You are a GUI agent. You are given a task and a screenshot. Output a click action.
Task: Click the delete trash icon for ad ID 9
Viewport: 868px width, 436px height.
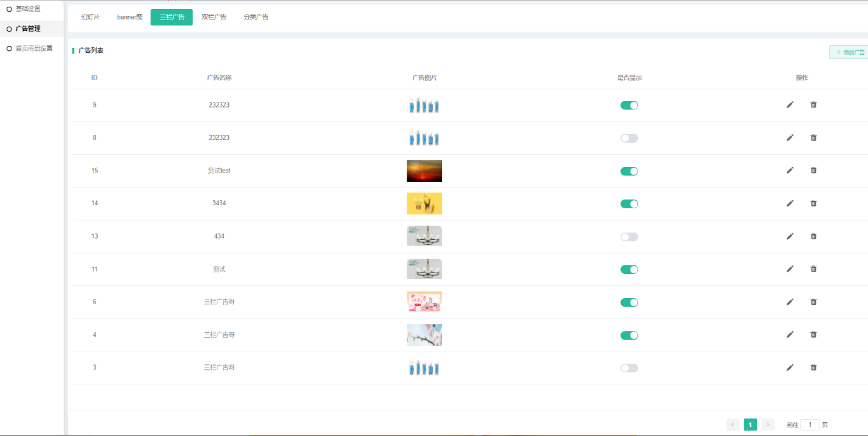[x=813, y=105]
